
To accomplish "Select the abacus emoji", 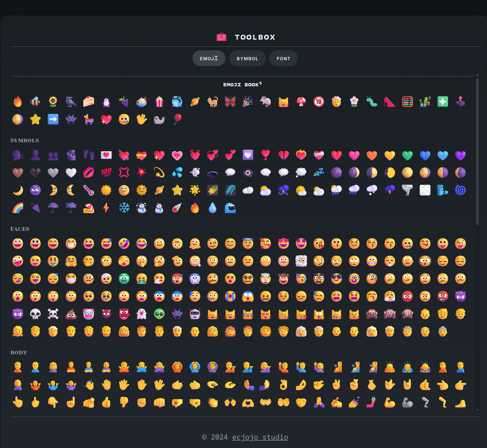I will coord(407,102).
